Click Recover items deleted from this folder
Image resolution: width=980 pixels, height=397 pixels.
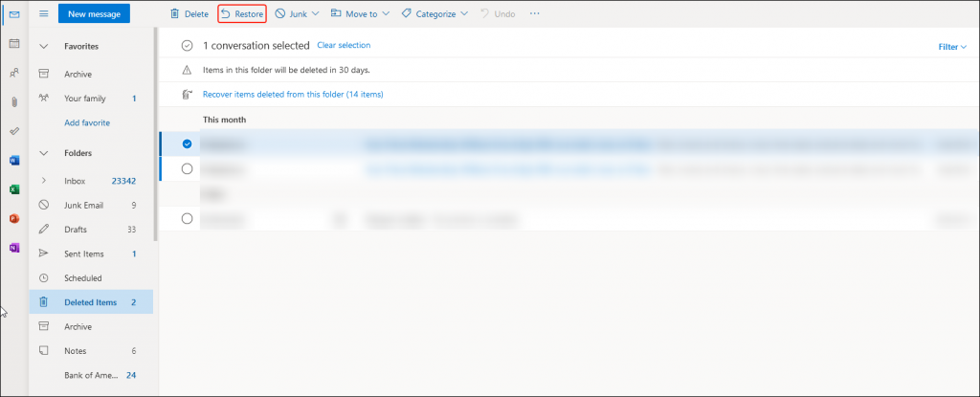(292, 95)
